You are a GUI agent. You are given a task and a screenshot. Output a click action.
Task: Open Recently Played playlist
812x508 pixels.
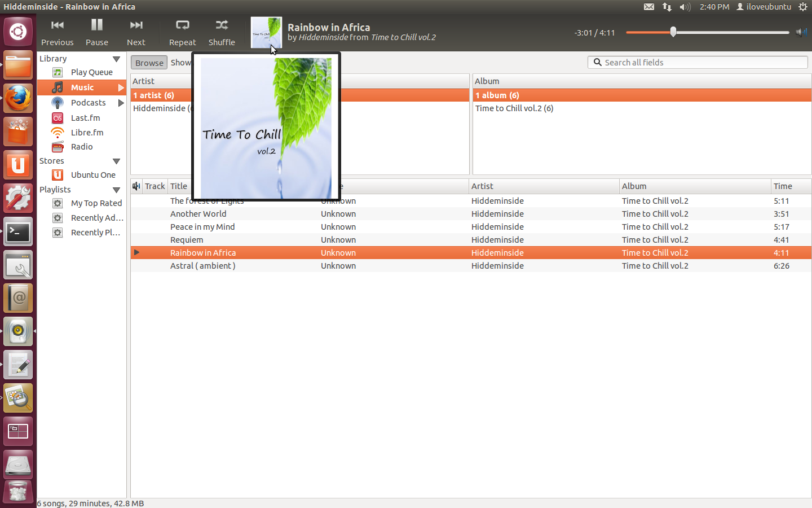coord(95,233)
